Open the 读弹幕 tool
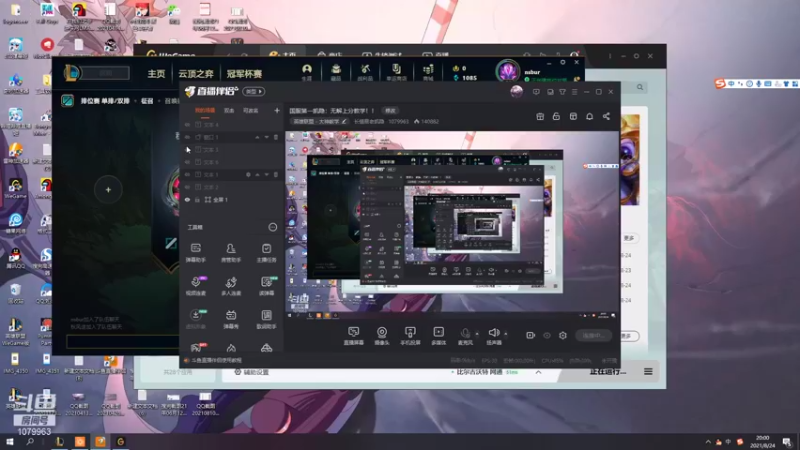This screenshot has width=800, height=450. tap(266, 286)
